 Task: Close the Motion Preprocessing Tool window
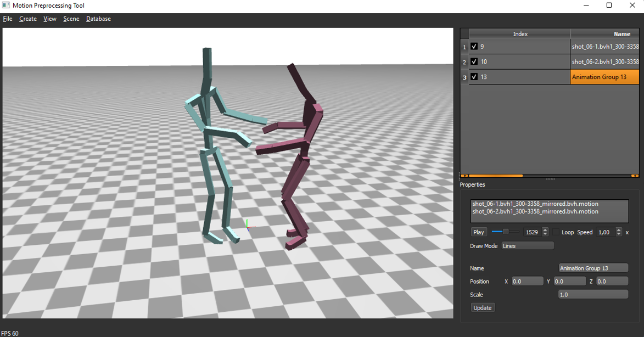[632, 5]
